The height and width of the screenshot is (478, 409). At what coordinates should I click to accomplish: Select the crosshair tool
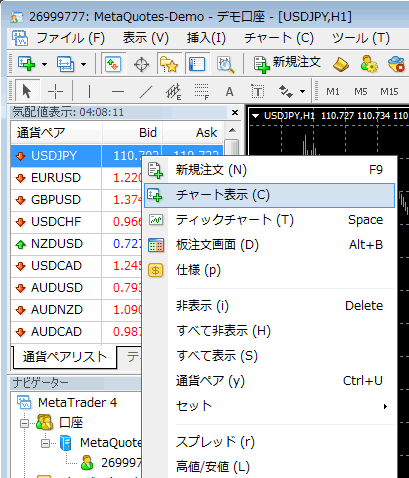click(x=55, y=91)
